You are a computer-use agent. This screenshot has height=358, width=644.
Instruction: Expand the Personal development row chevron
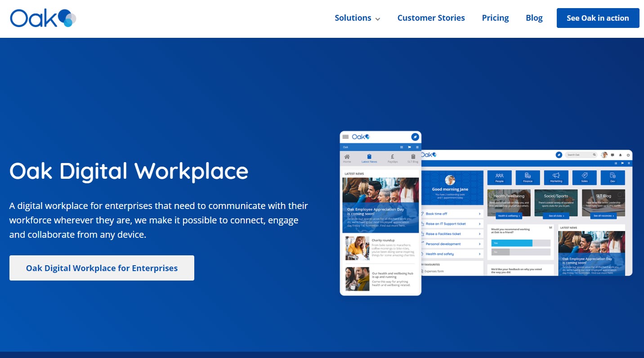tap(479, 244)
